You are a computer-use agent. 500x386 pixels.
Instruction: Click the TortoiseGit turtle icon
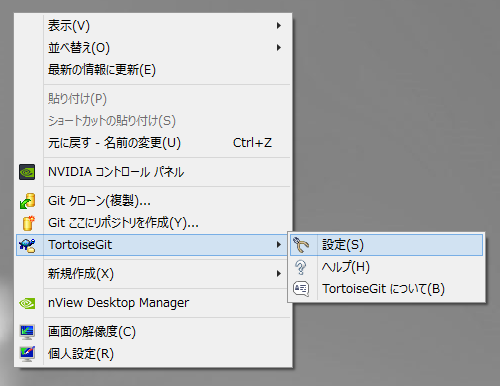pyautogui.click(x=27, y=245)
